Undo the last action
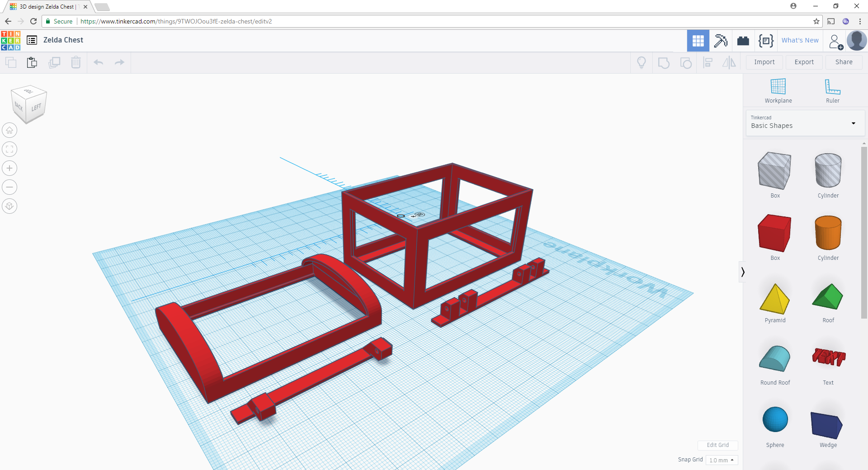868x470 pixels. [98, 62]
